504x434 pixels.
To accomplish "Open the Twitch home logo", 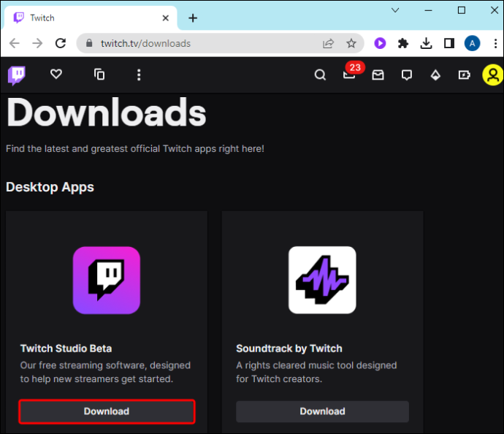I will (x=17, y=75).
